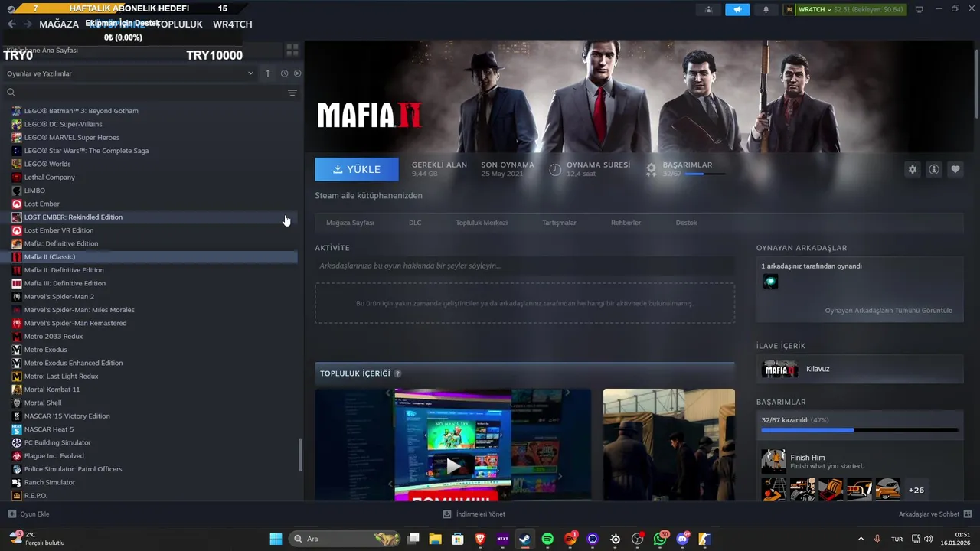The image size is (980, 551).
Task: Add Mafia II to favorites heart
Action: tap(955, 170)
